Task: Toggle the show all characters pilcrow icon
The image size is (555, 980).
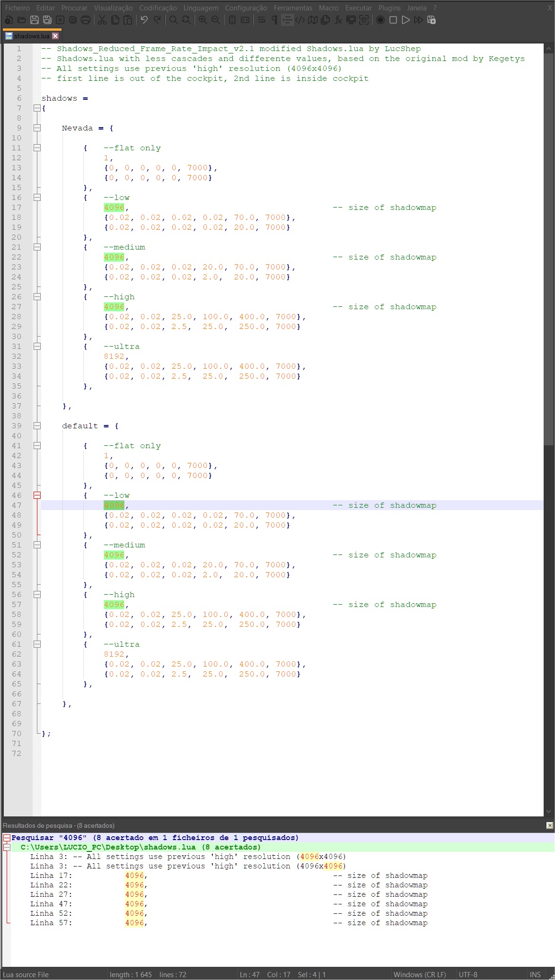Action: pos(274,20)
